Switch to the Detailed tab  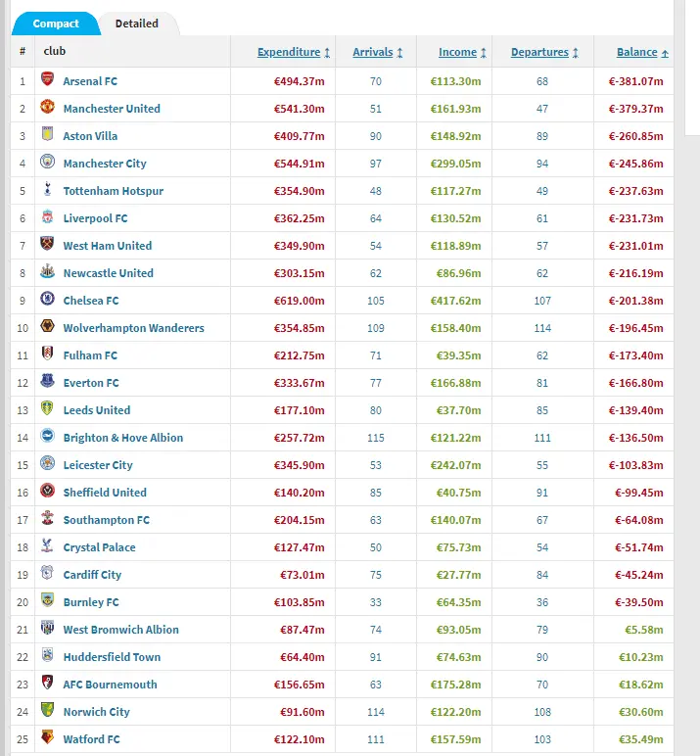136,24
